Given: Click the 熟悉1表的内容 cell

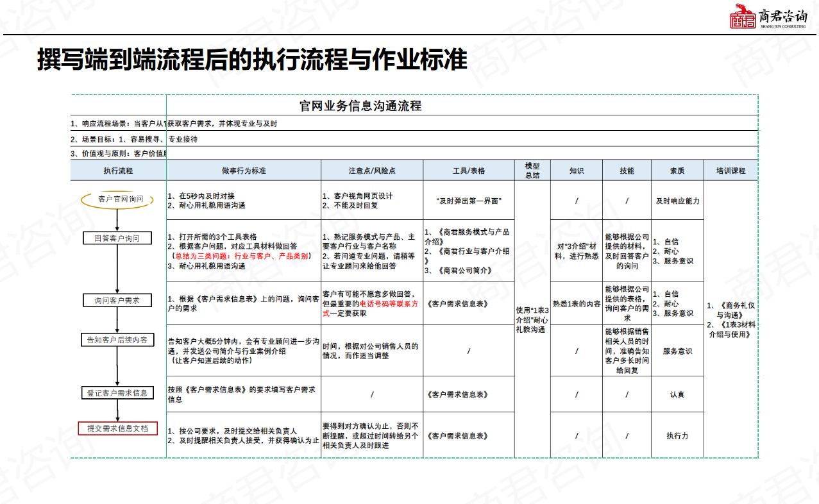Looking at the screenshot, I should (577, 304).
